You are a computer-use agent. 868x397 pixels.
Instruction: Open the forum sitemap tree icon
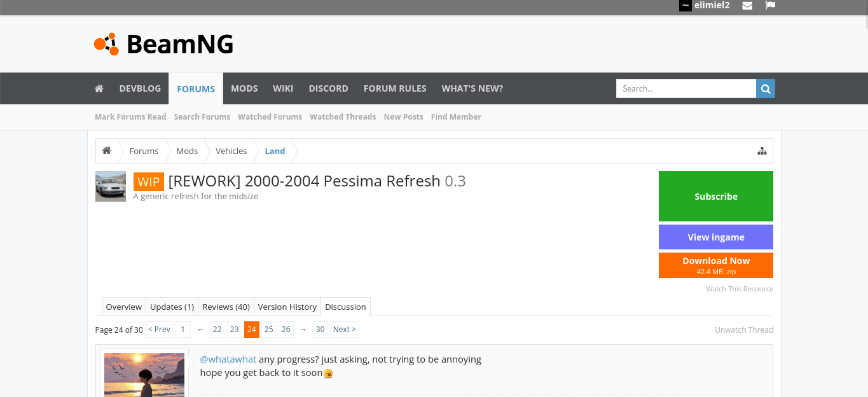click(762, 151)
